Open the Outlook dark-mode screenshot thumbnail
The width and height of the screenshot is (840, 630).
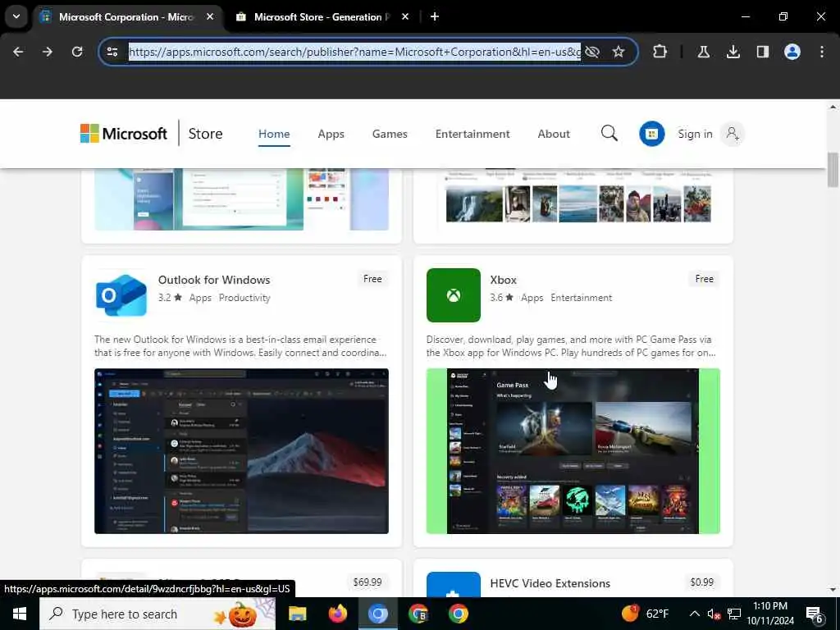241,450
